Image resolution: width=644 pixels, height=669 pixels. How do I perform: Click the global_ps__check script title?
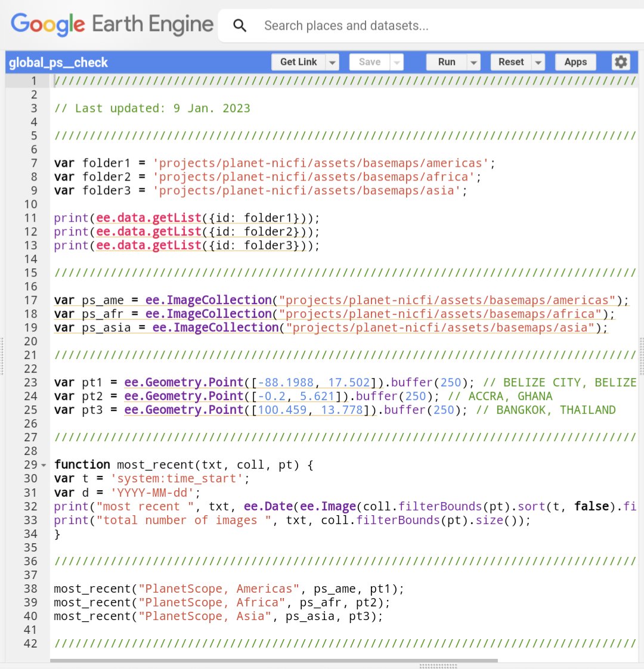[x=58, y=63]
